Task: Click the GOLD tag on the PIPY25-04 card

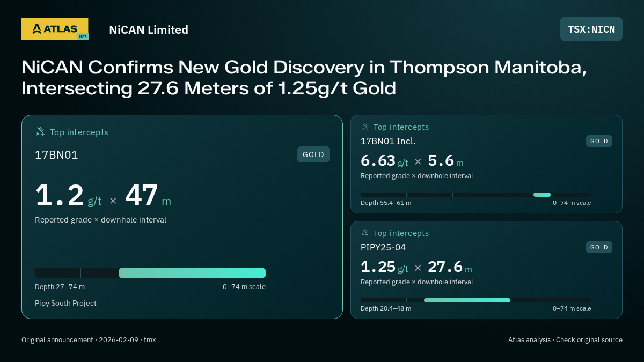Action: tap(599, 247)
